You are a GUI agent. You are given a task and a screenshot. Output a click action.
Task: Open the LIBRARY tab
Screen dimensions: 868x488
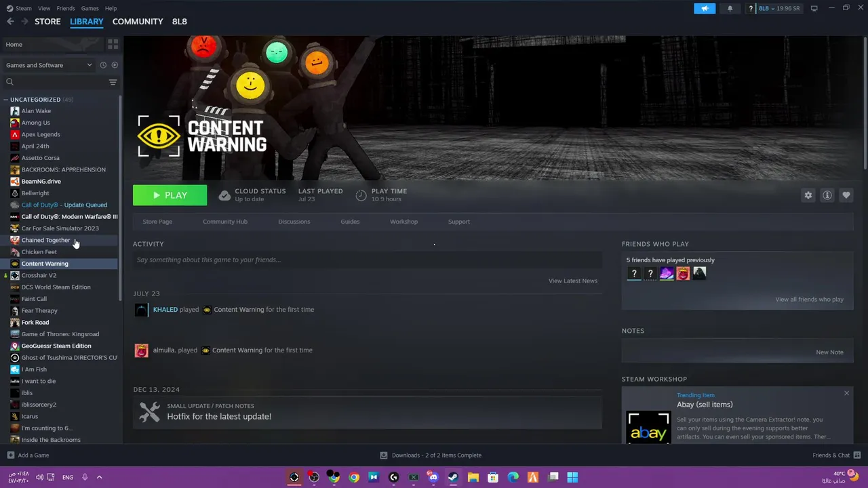tap(87, 22)
